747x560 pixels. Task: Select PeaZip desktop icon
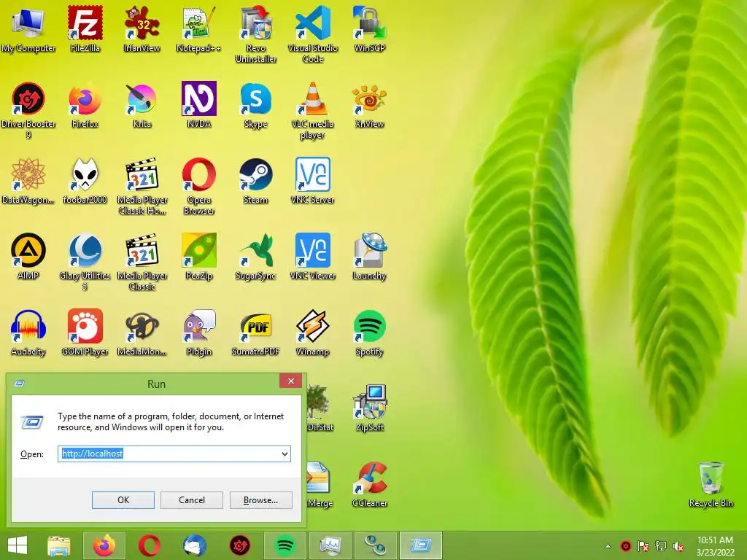click(x=198, y=256)
